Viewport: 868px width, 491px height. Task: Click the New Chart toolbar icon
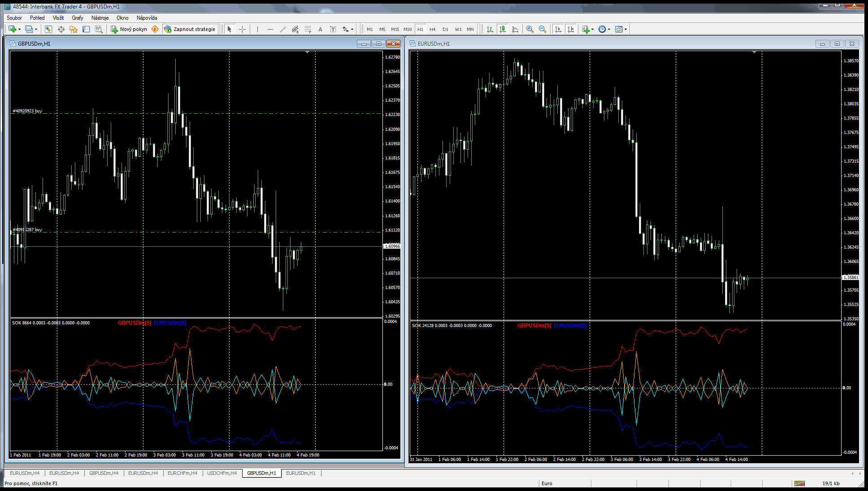[12, 29]
